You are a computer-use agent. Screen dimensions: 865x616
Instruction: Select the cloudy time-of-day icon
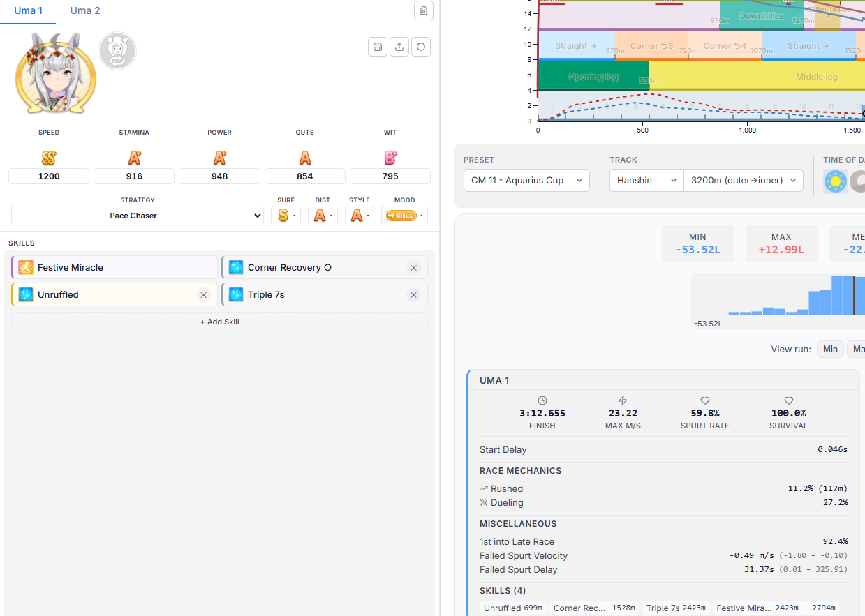coord(858,181)
